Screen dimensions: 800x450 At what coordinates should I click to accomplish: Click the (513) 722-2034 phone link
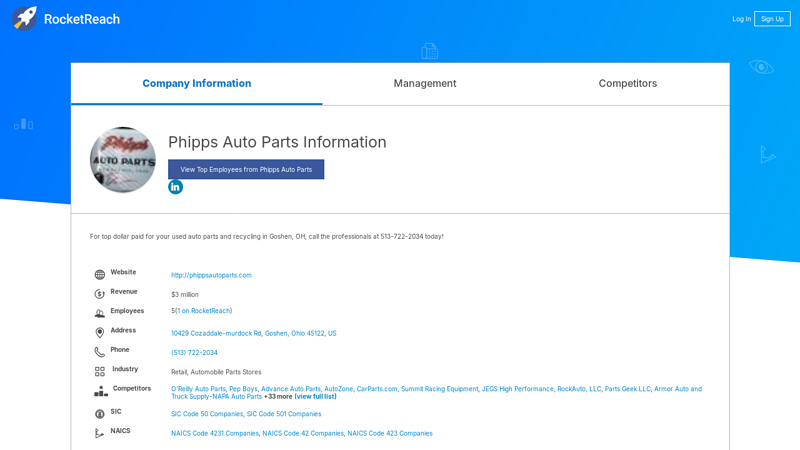coord(194,353)
